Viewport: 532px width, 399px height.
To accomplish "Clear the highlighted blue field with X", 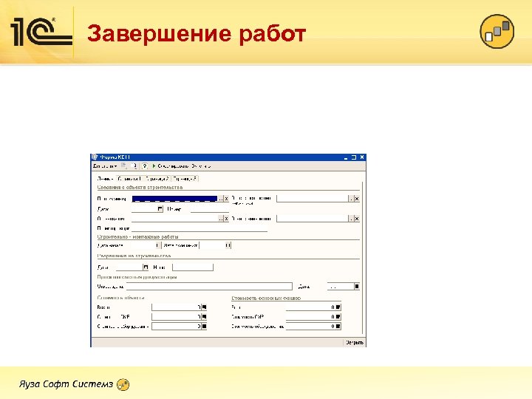I will (226, 199).
